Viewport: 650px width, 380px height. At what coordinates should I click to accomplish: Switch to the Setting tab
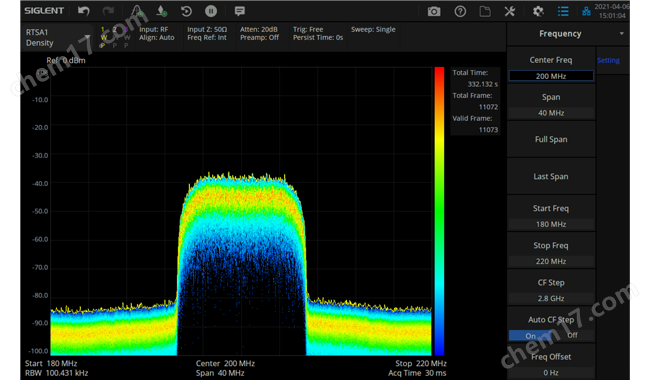coord(608,61)
